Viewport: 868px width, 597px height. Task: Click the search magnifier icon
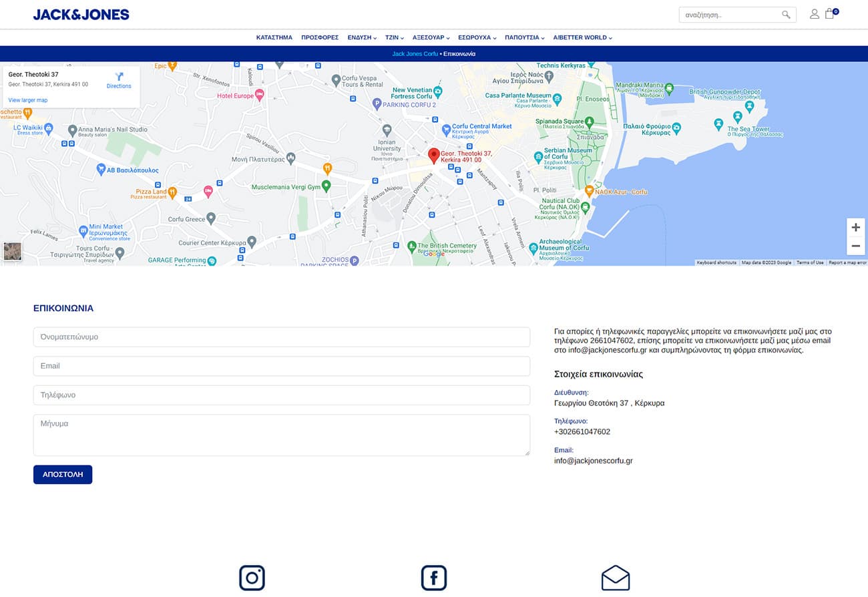[786, 15]
